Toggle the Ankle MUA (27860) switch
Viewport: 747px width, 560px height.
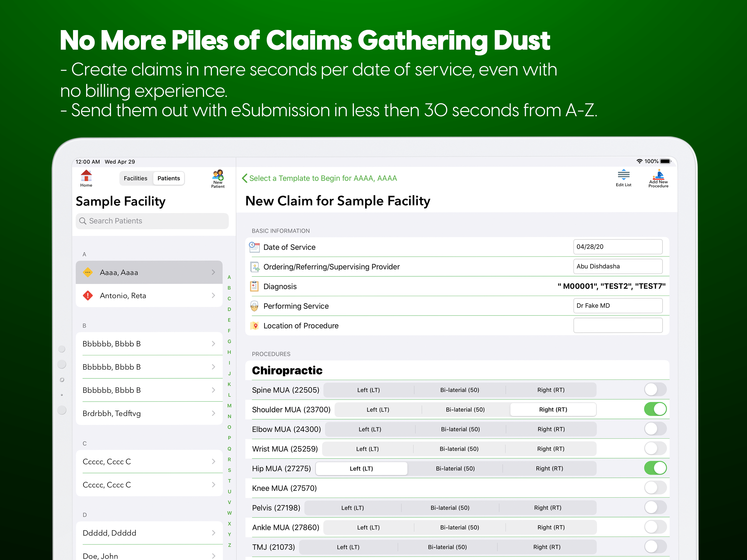[x=655, y=527]
